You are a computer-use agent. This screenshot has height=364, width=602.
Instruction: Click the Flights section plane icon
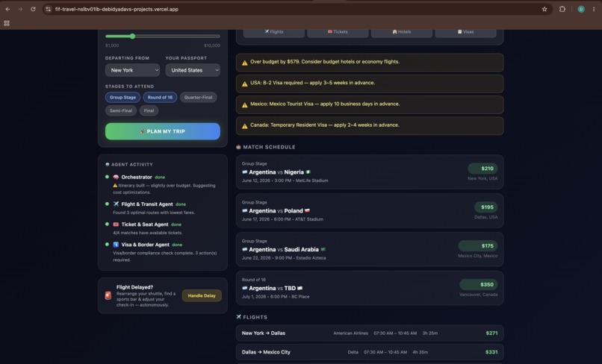(238, 317)
